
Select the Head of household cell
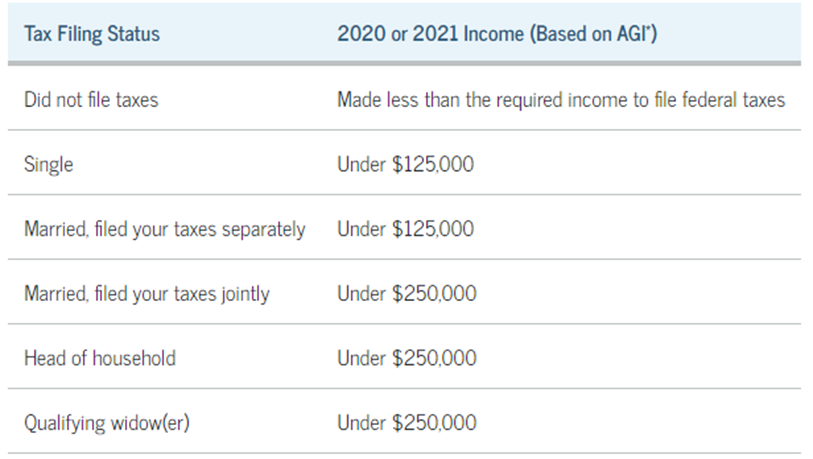[100, 358]
